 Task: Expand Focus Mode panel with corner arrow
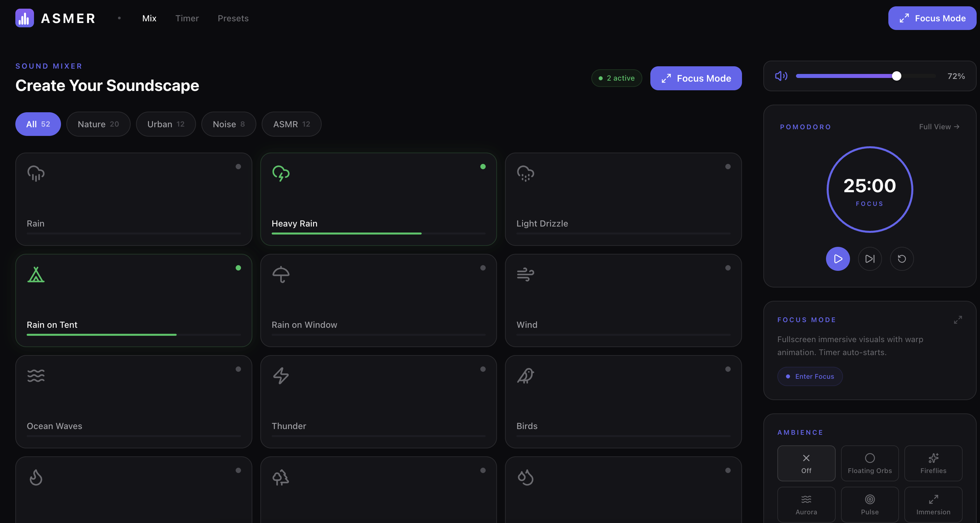pyautogui.click(x=958, y=320)
